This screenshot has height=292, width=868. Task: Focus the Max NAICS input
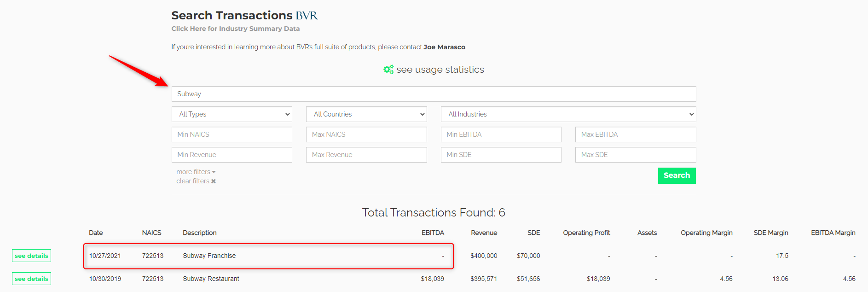pyautogui.click(x=366, y=134)
